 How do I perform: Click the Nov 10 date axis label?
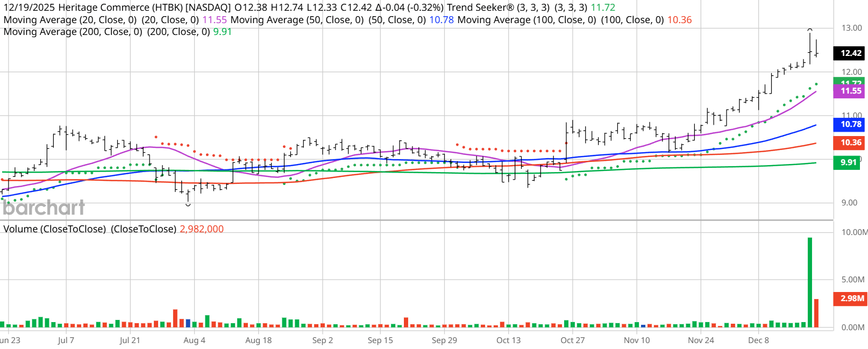[x=637, y=340]
